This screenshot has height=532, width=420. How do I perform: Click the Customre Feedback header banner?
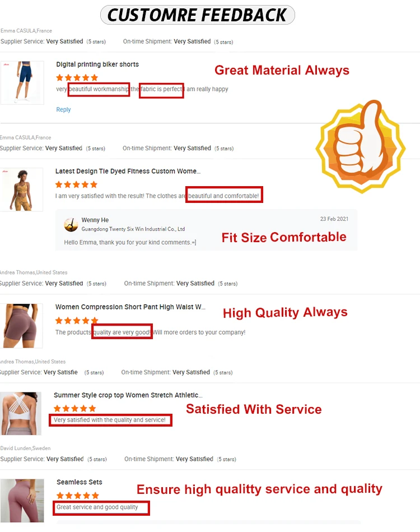[198, 15]
